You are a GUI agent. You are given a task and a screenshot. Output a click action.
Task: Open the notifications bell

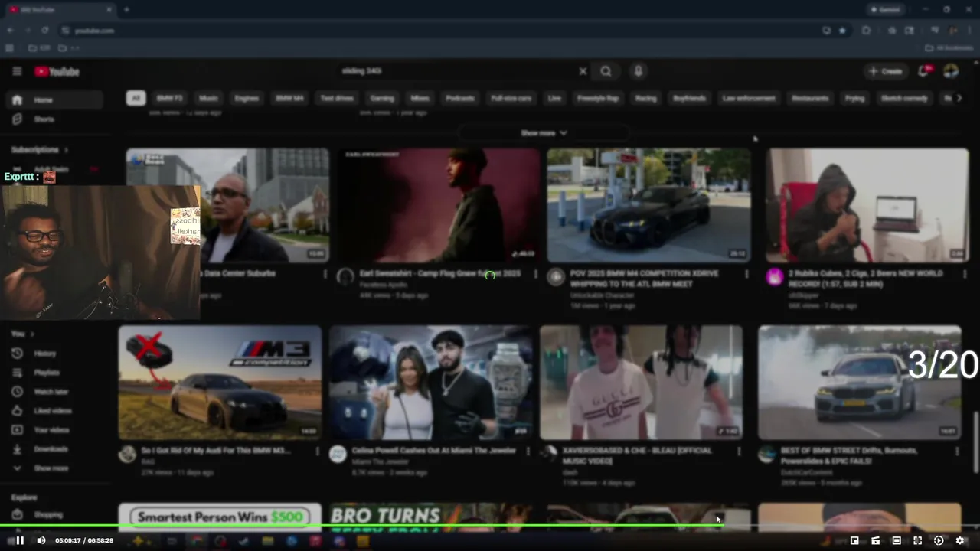tap(924, 71)
